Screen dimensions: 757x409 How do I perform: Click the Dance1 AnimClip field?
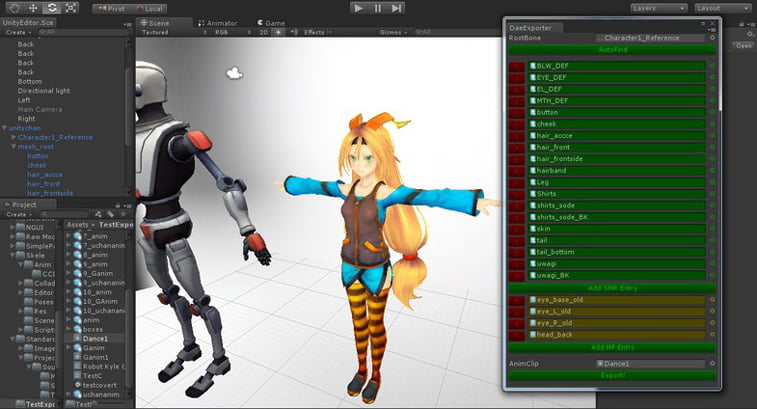[x=650, y=364]
